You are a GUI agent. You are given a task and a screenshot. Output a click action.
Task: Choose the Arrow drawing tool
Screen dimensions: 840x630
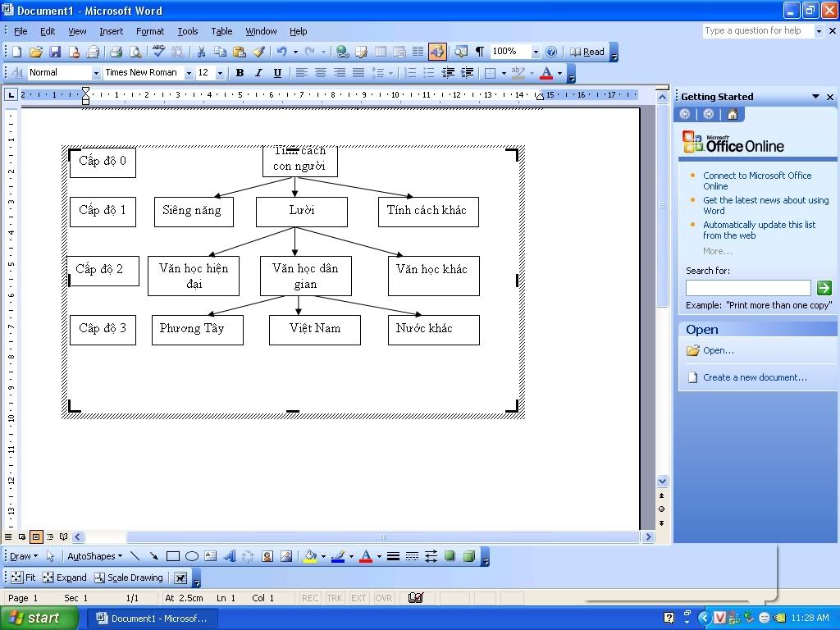[153, 556]
